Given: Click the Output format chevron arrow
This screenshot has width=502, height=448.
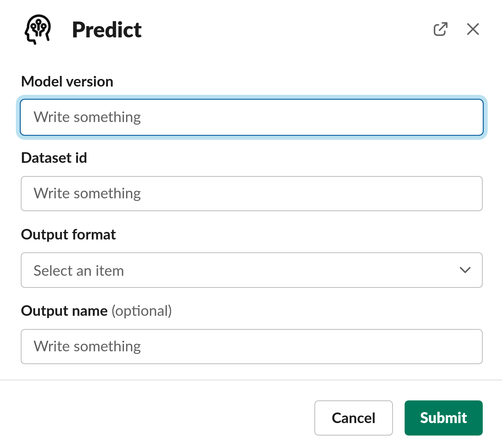Looking at the screenshot, I should tap(465, 270).
